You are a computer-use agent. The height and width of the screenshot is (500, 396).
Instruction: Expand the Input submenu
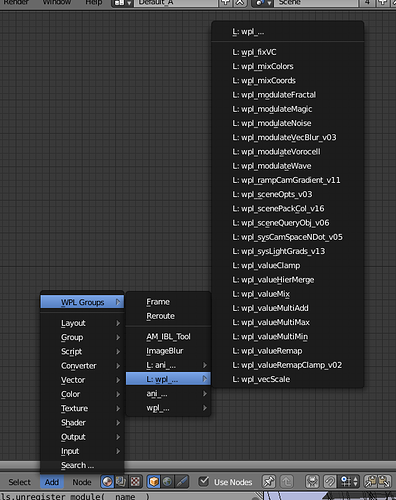(x=82, y=451)
